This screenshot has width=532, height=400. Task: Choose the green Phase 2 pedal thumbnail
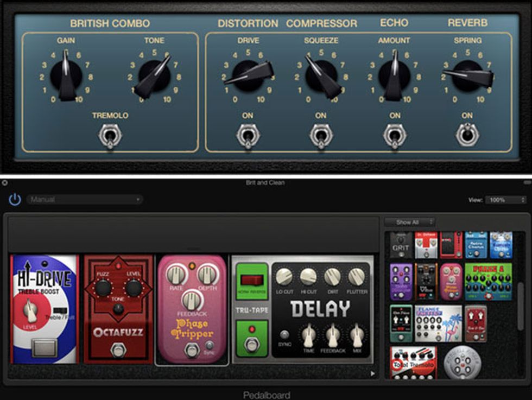(x=488, y=282)
